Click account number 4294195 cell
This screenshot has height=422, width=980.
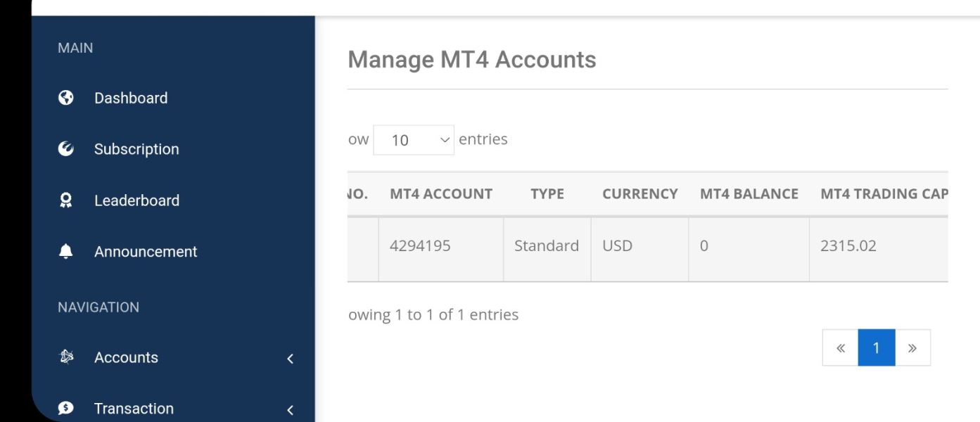pos(420,246)
